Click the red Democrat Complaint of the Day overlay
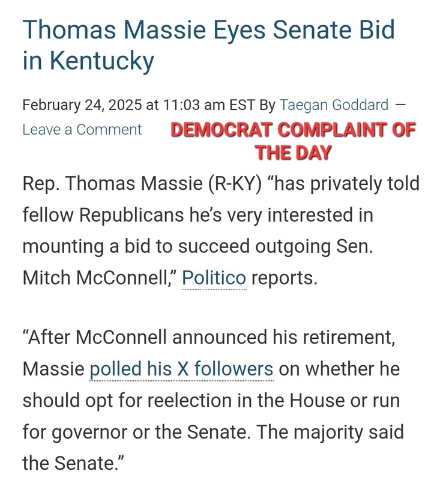The image size is (443, 504). click(293, 141)
